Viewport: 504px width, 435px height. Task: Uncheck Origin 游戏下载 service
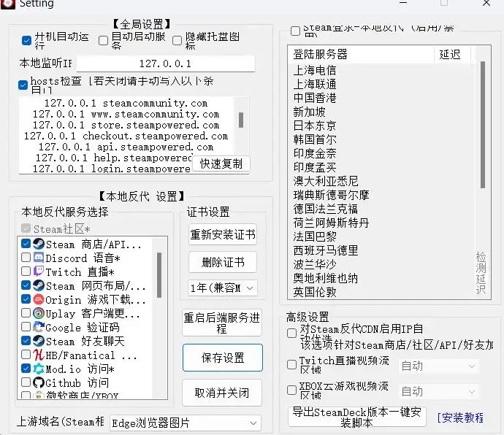26,299
